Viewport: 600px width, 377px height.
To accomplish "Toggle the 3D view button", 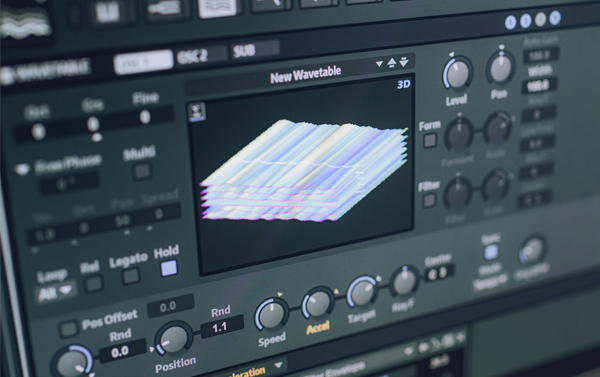I will (404, 84).
